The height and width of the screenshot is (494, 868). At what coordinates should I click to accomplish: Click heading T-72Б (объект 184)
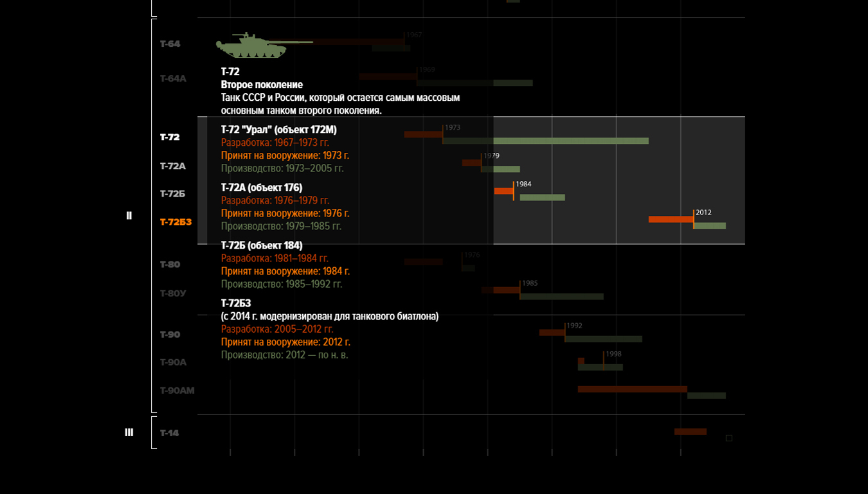click(262, 245)
